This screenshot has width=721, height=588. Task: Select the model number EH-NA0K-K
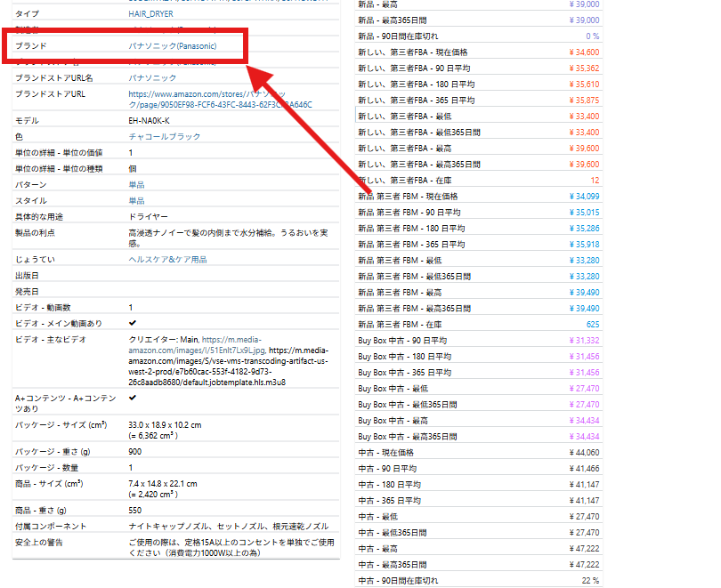(x=150, y=120)
